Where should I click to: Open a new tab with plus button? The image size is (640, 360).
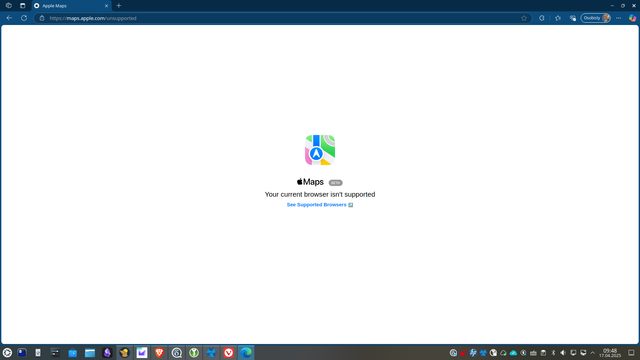(119, 6)
